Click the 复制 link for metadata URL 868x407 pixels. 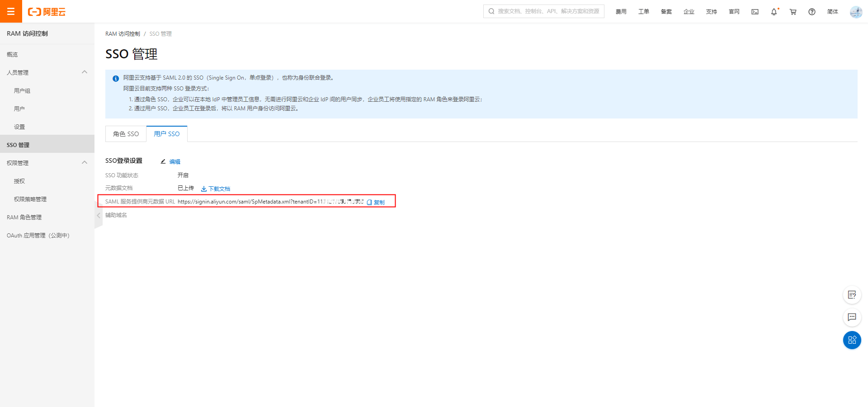(379, 203)
